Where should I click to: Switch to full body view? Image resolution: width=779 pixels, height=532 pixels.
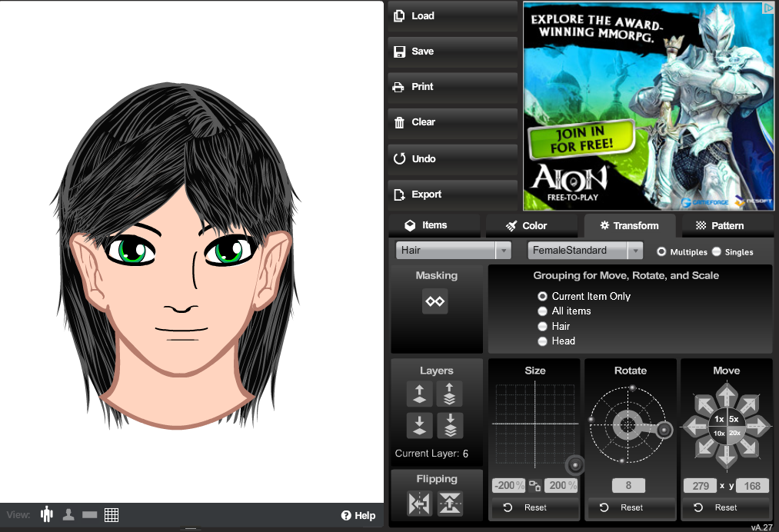47,514
